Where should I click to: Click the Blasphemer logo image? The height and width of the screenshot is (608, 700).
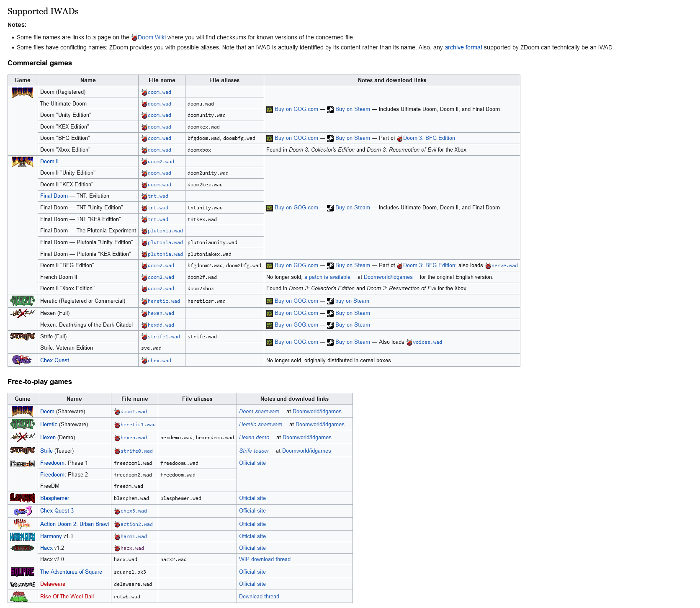coord(23,498)
